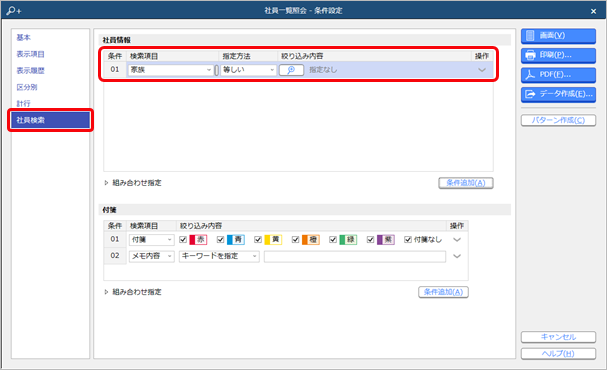Click the small button beside 家族 dropdown
607x370 pixels.
coord(216,70)
